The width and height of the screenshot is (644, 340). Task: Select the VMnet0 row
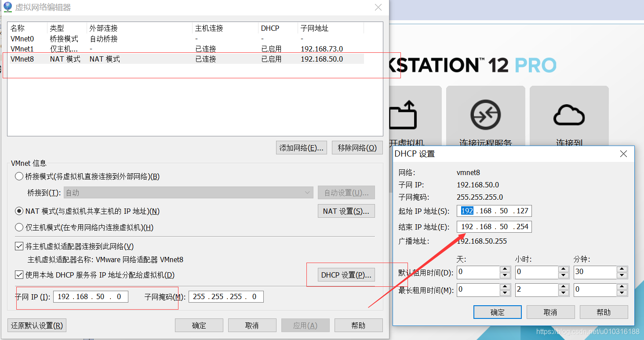(186, 39)
